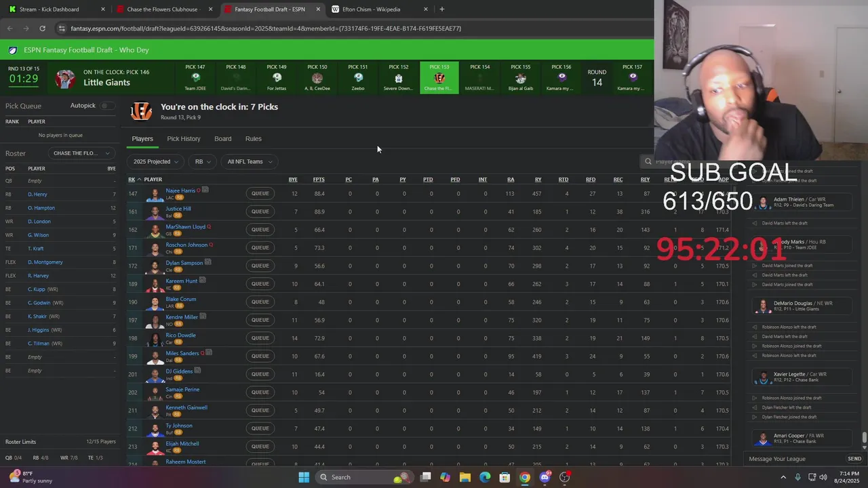This screenshot has width=868, height=488.
Task: Click Najee Harris headshot thumbnail
Action: click(x=155, y=194)
